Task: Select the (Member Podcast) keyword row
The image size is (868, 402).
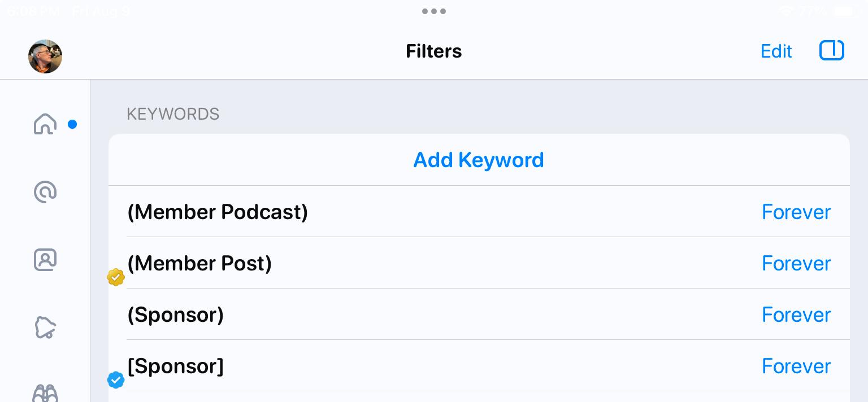Action: [479, 212]
